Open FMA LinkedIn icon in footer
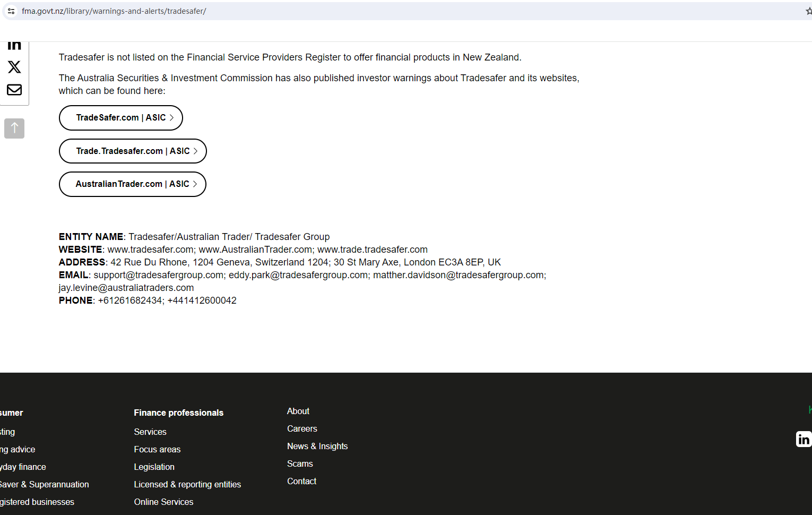This screenshot has width=812, height=515. pos(804,439)
